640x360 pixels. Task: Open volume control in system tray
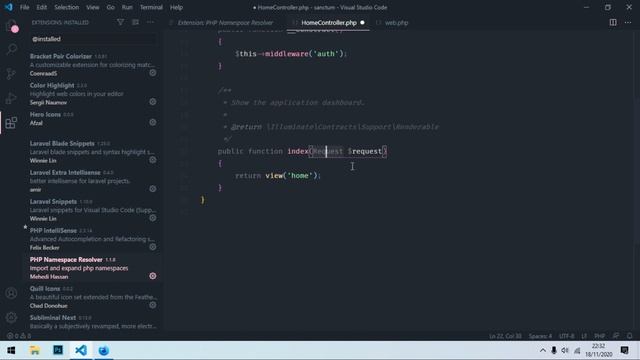point(565,350)
